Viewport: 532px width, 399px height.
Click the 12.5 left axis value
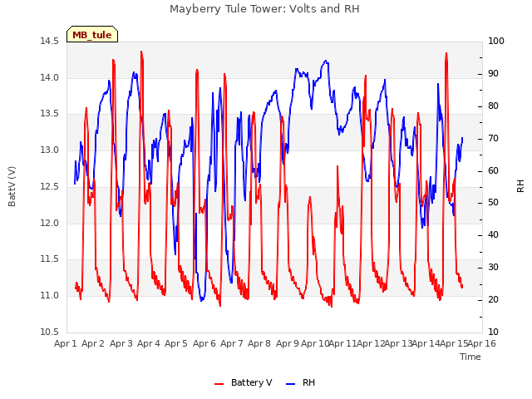50,186
